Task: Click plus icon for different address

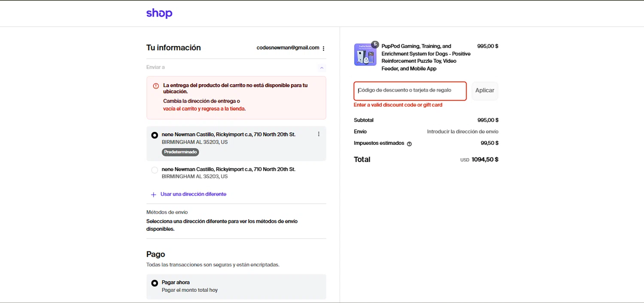Action: click(154, 195)
